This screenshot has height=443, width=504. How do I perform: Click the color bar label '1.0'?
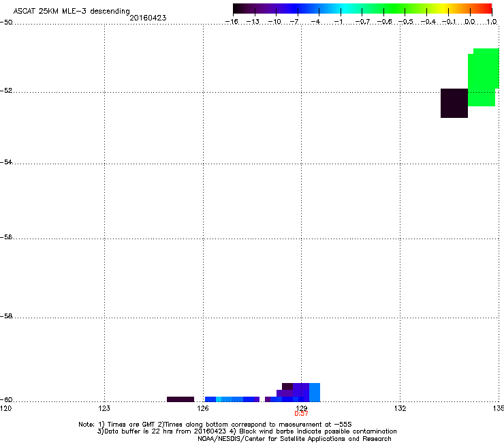(492, 22)
